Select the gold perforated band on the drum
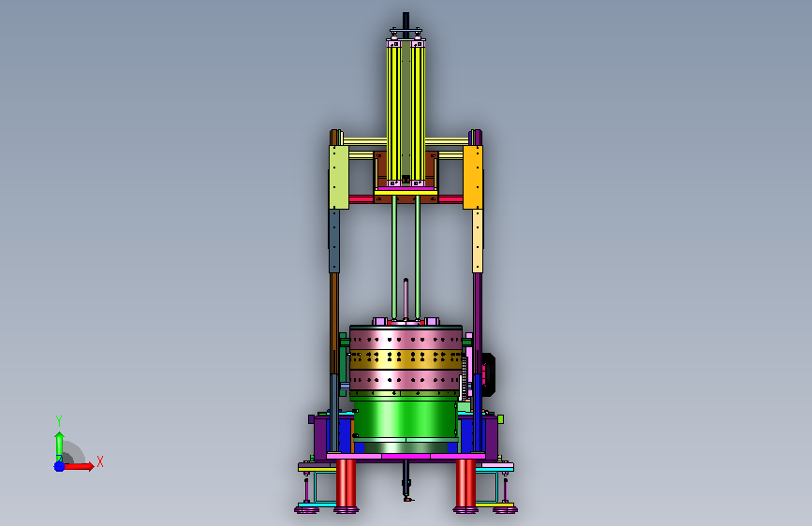 406,359
